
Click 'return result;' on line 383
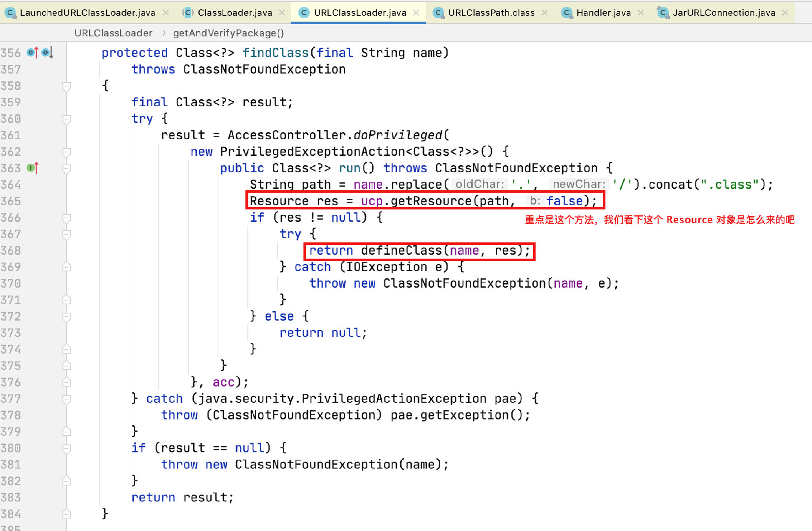[182, 498]
